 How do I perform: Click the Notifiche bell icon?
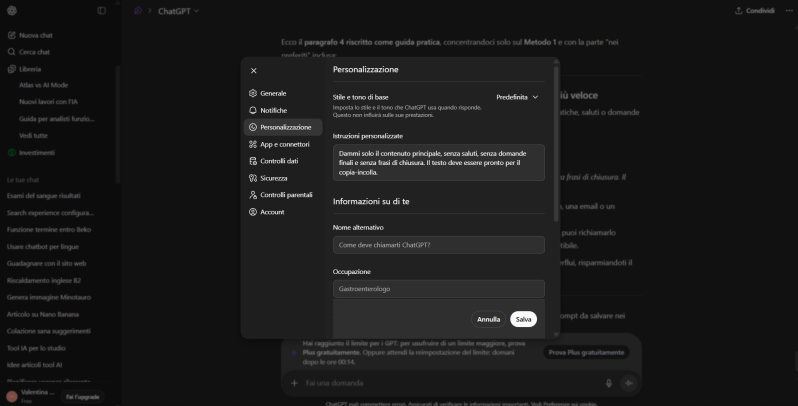253,110
